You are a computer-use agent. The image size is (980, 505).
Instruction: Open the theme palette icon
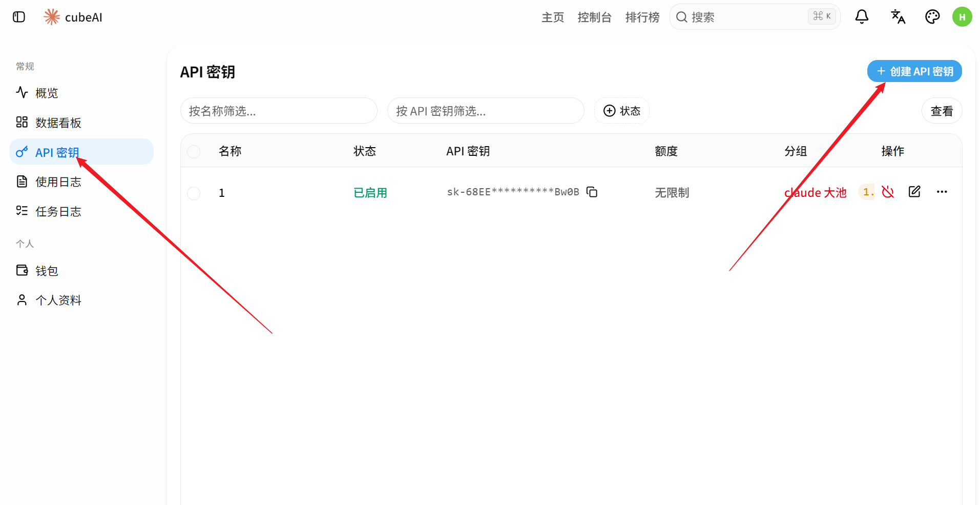tap(932, 17)
